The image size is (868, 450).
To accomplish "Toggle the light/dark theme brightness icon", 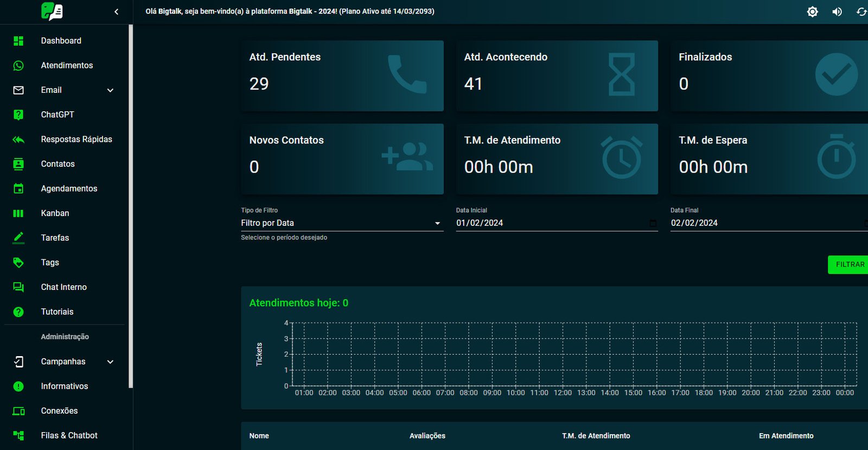I will (x=812, y=11).
